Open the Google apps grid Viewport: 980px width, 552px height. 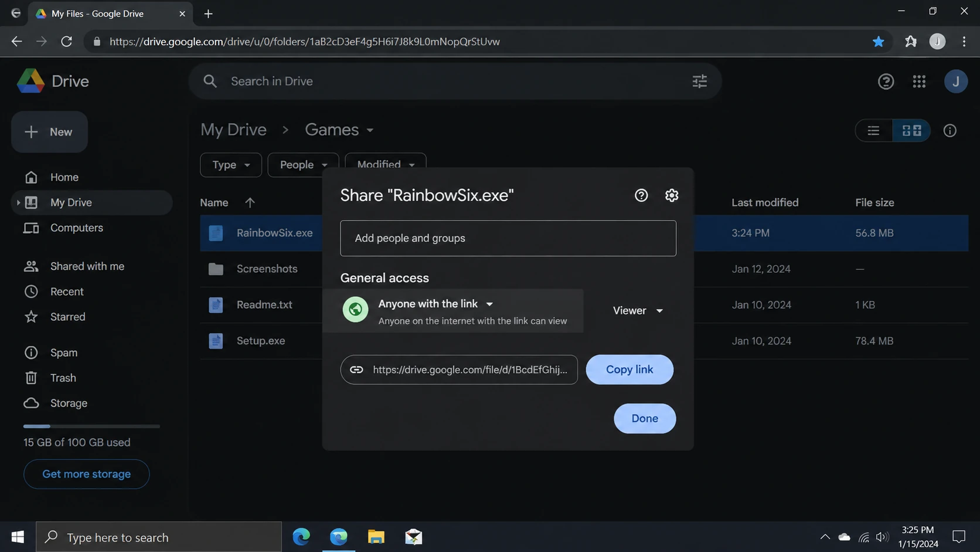click(x=919, y=82)
